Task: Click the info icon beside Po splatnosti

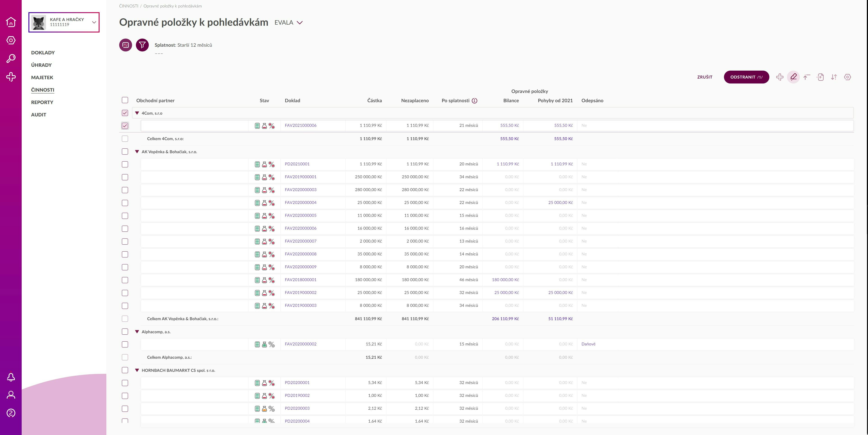Action: [475, 101]
